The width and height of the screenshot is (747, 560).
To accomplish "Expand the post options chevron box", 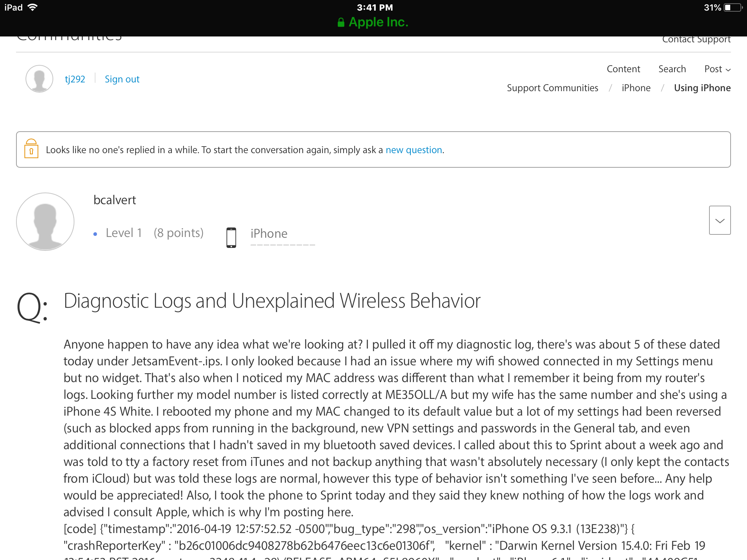I will [x=720, y=220].
